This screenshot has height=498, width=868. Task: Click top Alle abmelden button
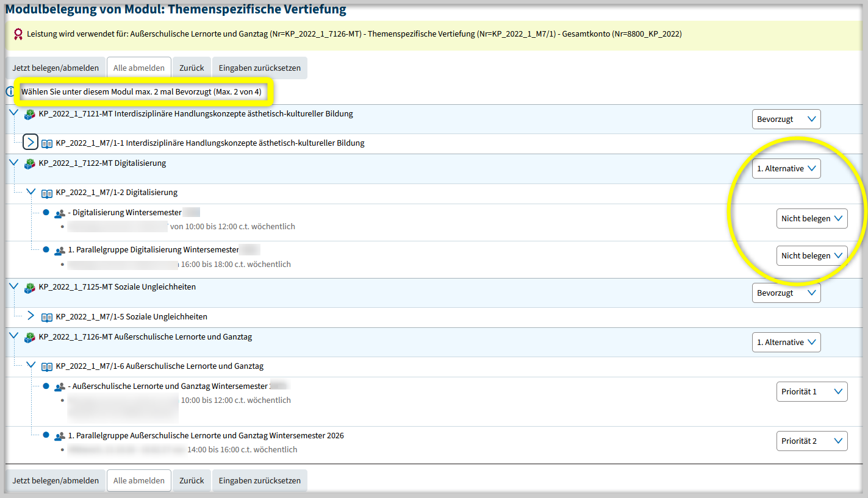tap(139, 68)
